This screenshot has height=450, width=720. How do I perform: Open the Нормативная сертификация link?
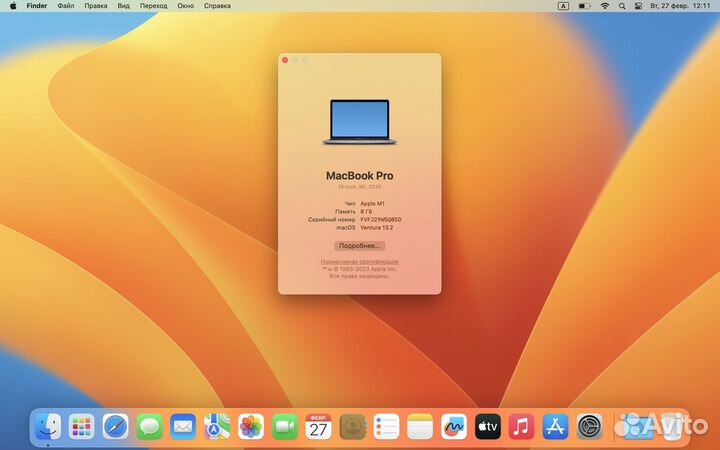click(360, 261)
